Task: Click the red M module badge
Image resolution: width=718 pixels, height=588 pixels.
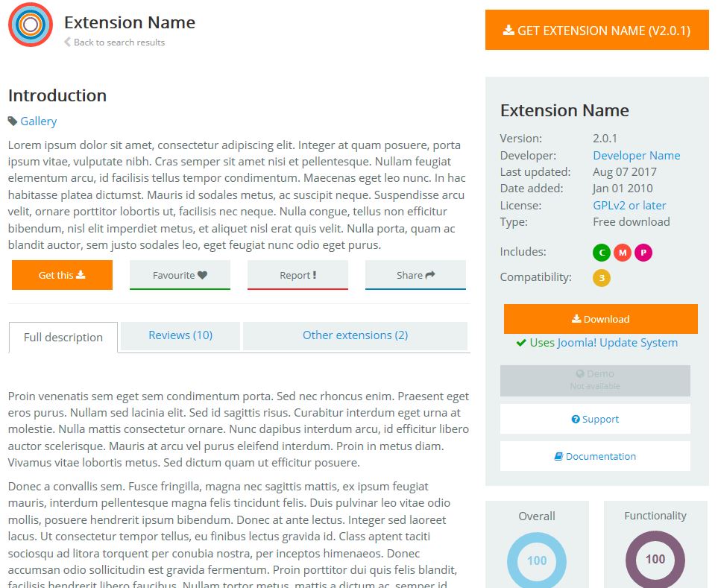Action: 622,253
